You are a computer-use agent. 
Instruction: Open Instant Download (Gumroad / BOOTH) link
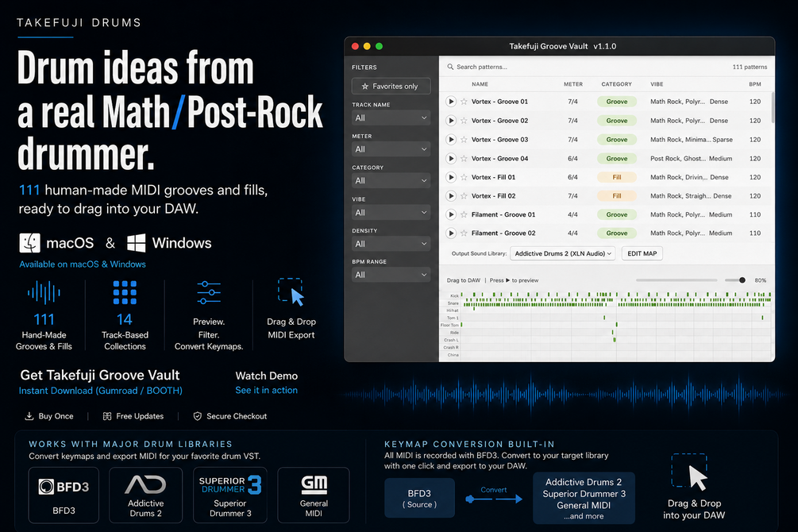tap(101, 391)
